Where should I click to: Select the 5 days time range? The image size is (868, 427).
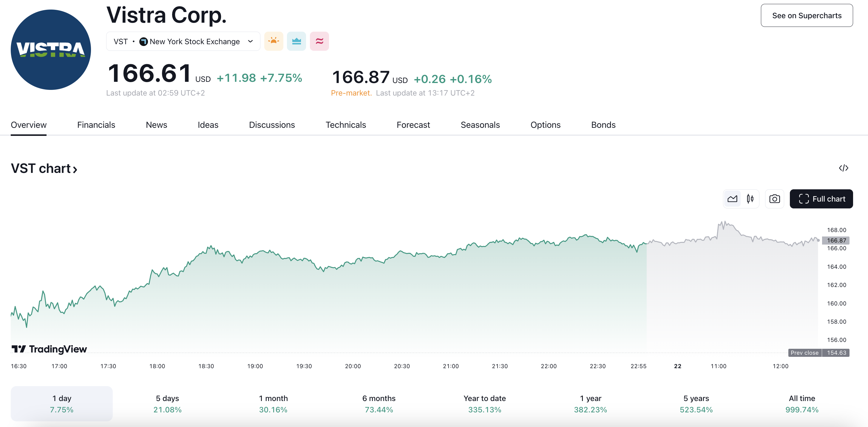(x=167, y=403)
